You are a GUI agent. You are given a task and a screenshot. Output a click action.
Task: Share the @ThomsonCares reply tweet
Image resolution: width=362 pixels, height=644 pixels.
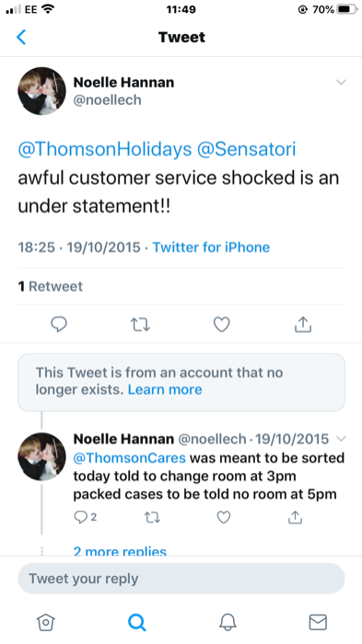click(x=295, y=517)
